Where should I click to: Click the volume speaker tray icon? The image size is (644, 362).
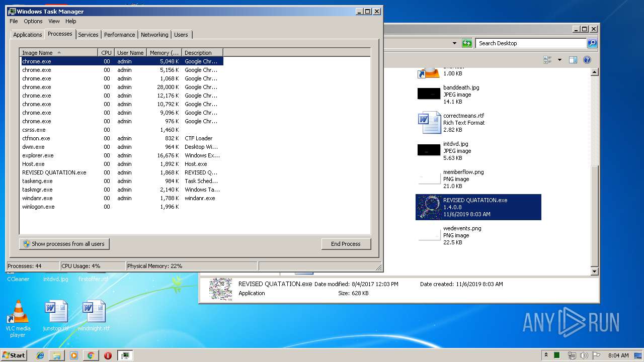tap(584, 355)
